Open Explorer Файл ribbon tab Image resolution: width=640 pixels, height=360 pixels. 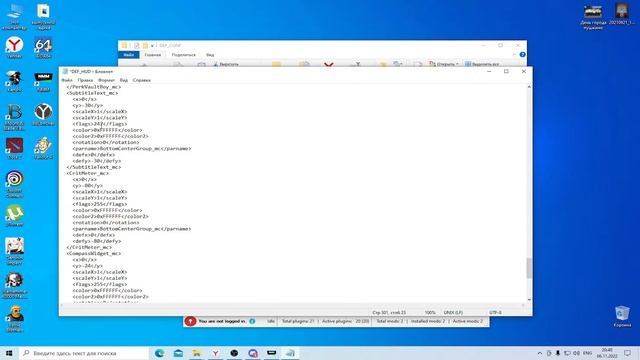click(129, 55)
